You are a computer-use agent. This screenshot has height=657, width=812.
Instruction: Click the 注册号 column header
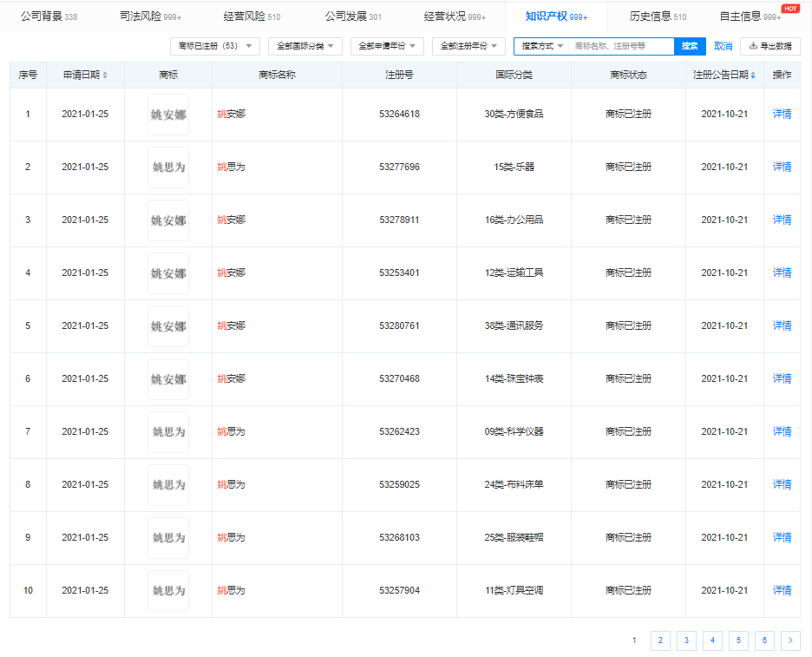(399, 76)
